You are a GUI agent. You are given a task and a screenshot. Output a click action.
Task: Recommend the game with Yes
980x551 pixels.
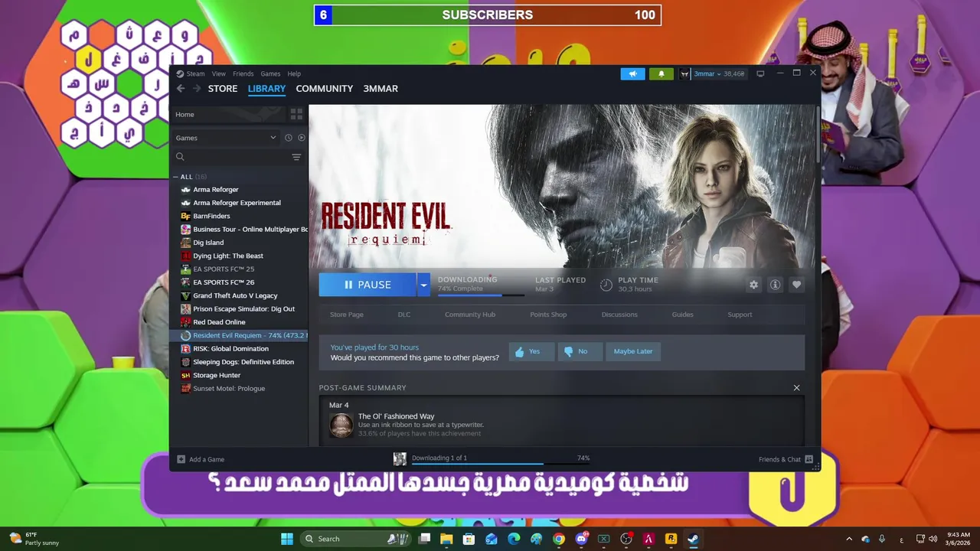coord(530,351)
